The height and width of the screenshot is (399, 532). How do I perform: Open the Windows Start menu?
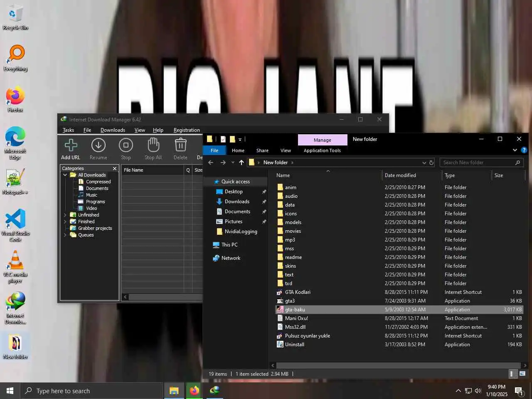(10, 391)
